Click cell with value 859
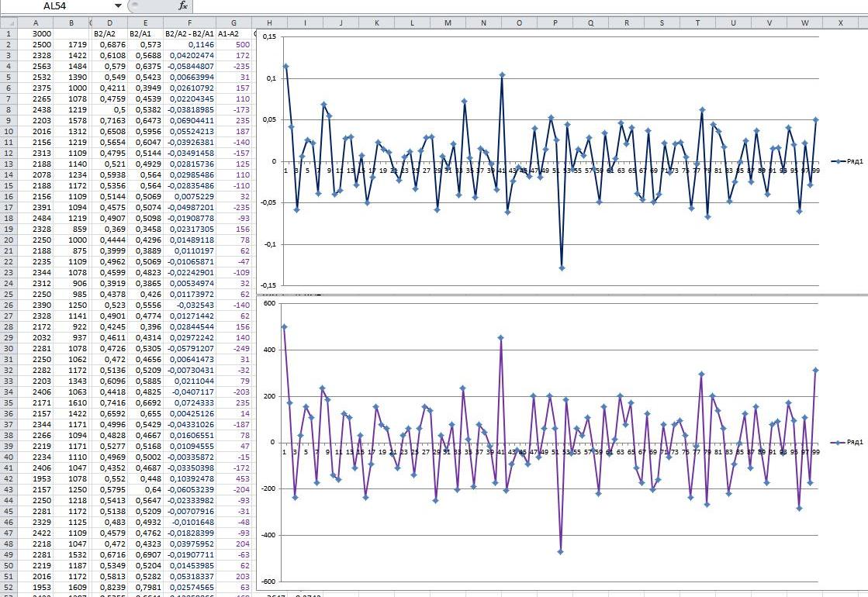The width and height of the screenshot is (868, 597). pyautogui.click(x=71, y=229)
